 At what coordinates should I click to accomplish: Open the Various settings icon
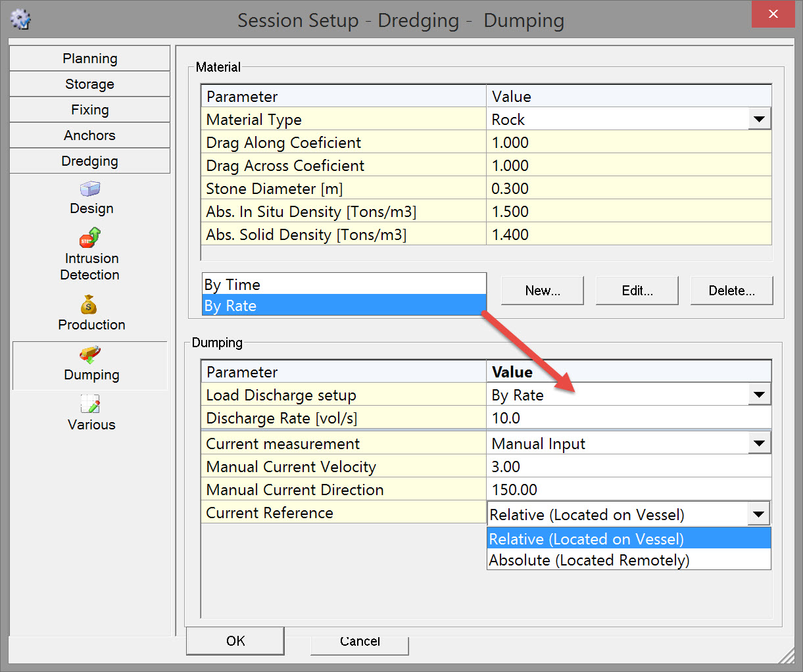coord(90,404)
